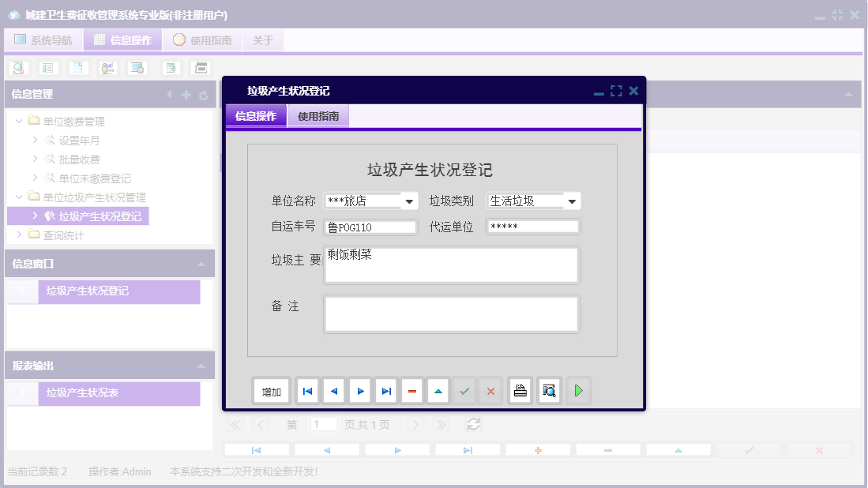Click the print icon in the registration dialog
868x488 pixels.
(x=520, y=390)
